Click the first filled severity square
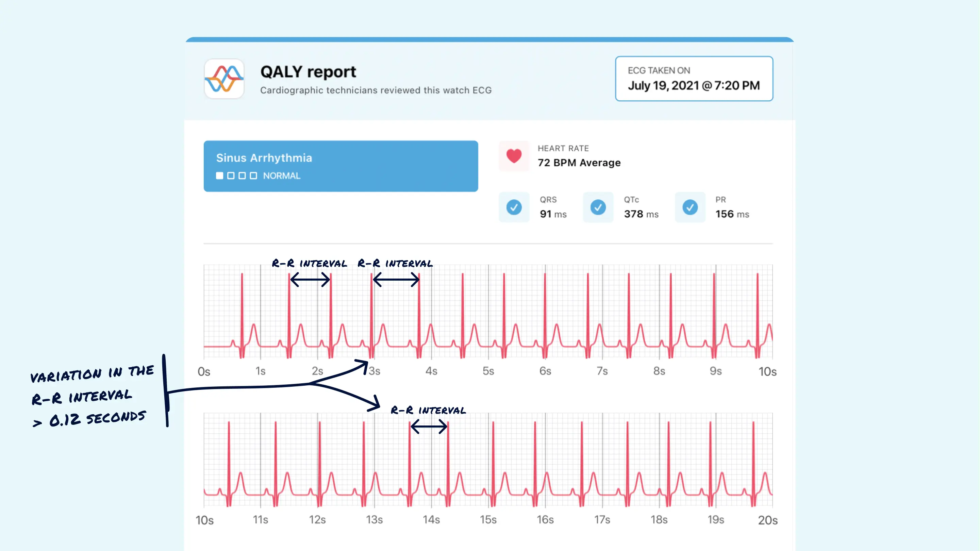This screenshot has height=551, width=980. click(219, 176)
